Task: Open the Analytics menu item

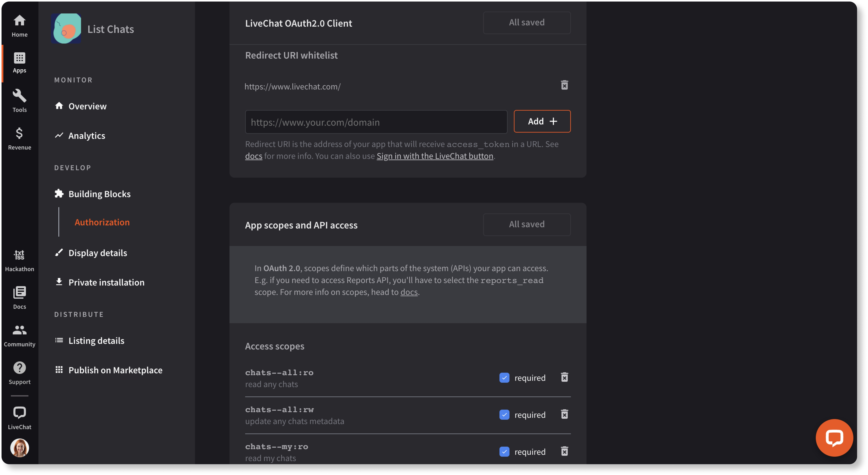Action: point(80,136)
